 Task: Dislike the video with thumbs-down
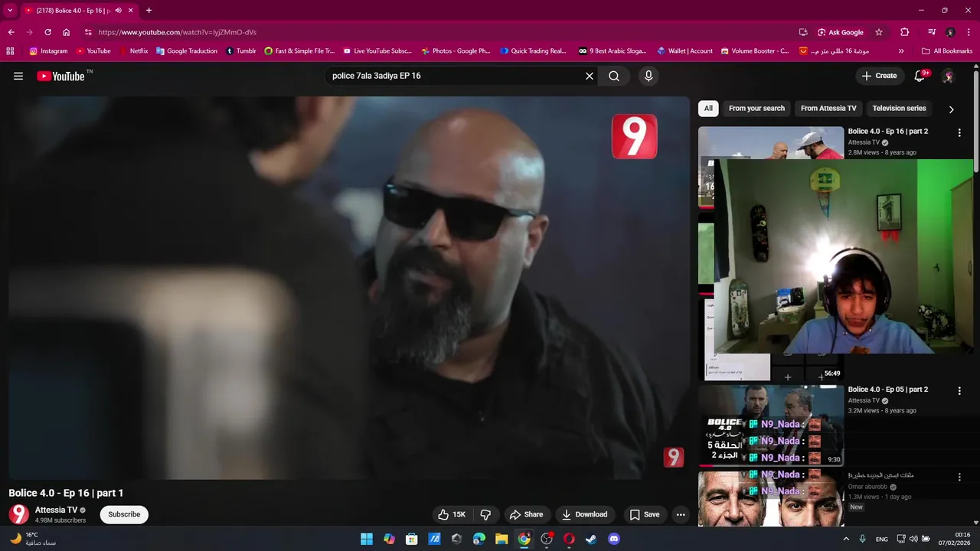(485, 514)
